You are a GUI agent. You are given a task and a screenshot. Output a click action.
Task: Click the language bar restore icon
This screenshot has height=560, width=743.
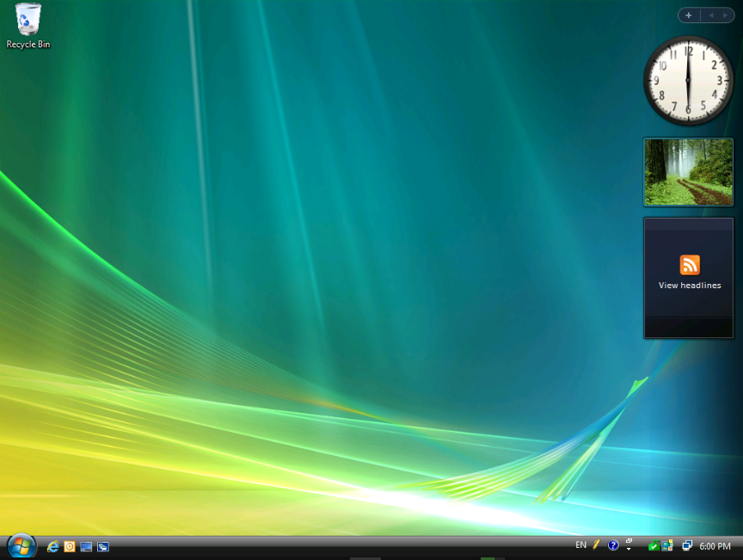pos(629,541)
